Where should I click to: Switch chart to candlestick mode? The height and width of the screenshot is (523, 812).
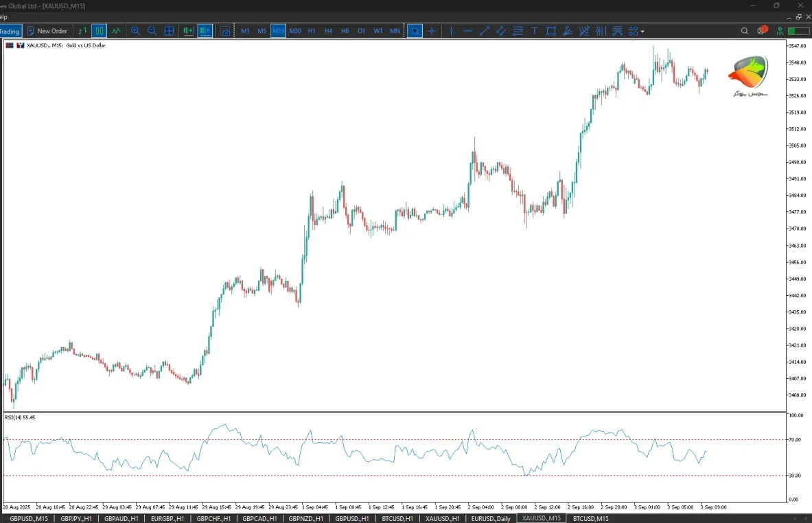(x=99, y=31)
